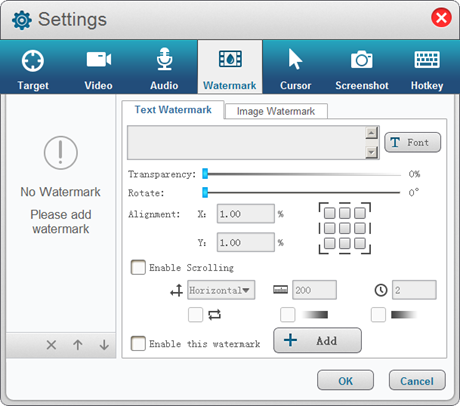The image size is (460, 406).
Task: Toggle the loop scrolling checkbox
Action: [195, 315]
